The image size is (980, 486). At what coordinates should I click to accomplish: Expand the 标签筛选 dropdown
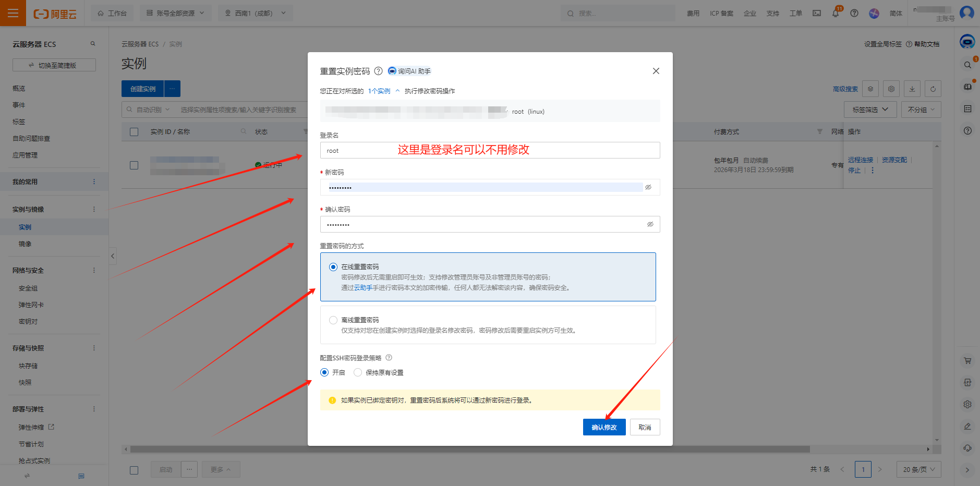(x=869, y=109)
